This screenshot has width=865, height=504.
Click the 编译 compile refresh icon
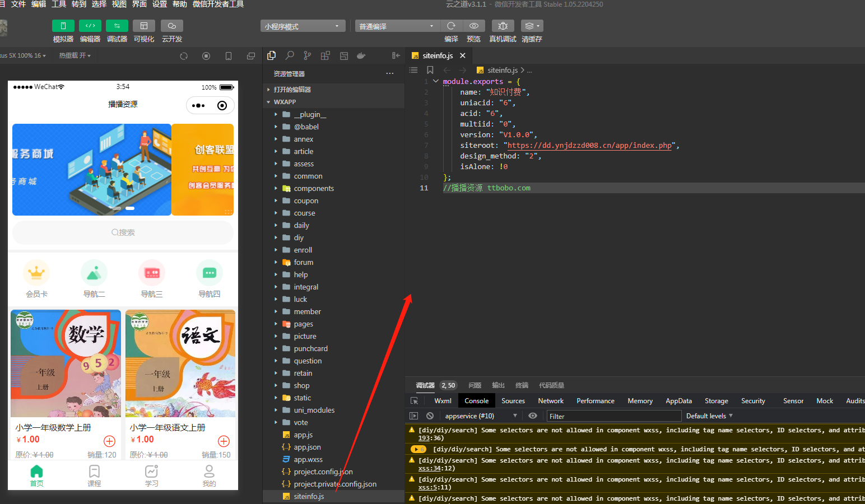point(451,26)
